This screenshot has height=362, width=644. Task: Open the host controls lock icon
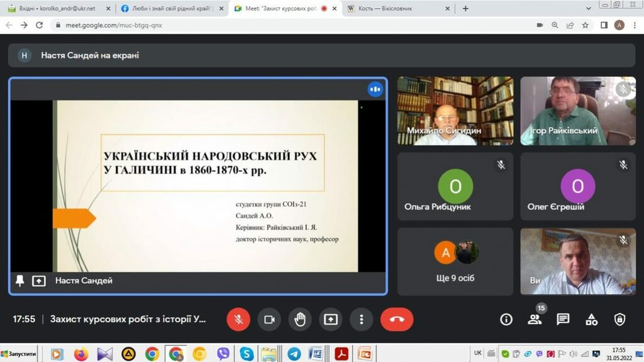click(x=619, y=319)
